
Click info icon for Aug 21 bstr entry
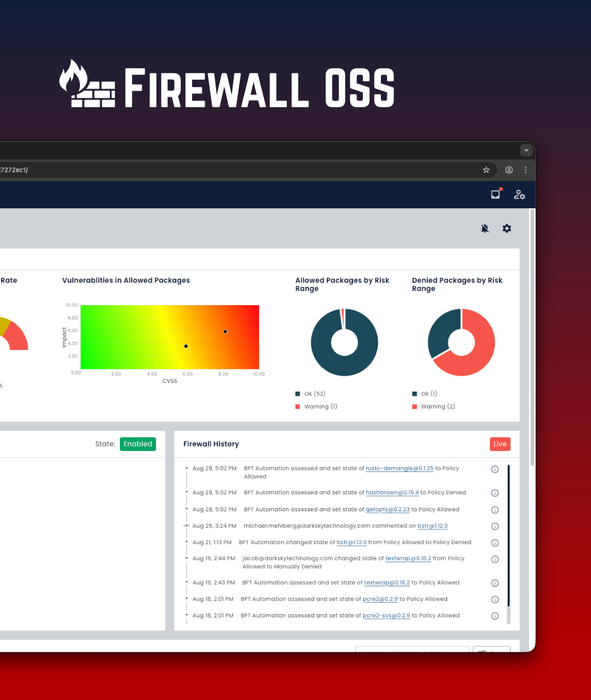click(x=495, y=543)
